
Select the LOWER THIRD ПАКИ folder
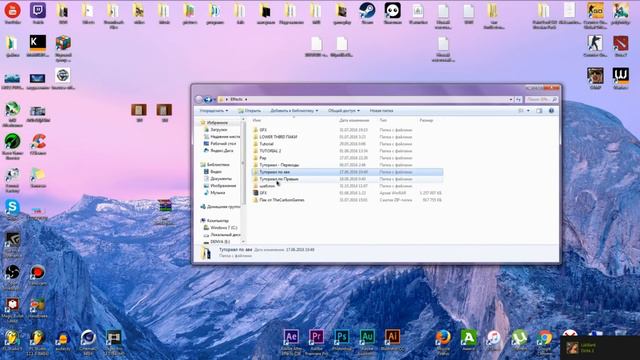point(347,137)
